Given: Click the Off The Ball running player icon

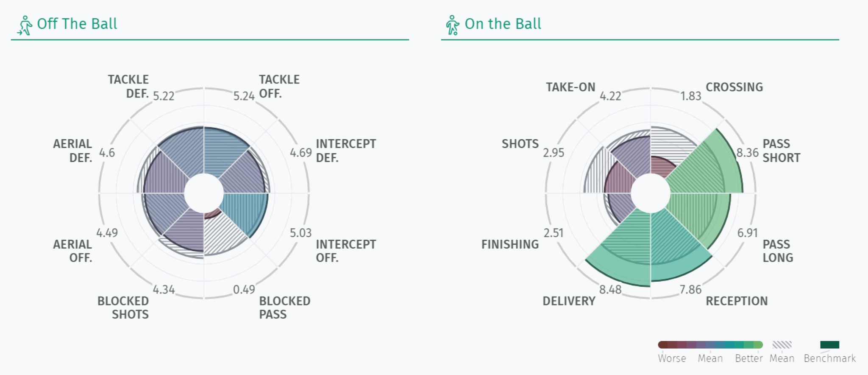Looking at the screenshot, I should coord(25,25).
